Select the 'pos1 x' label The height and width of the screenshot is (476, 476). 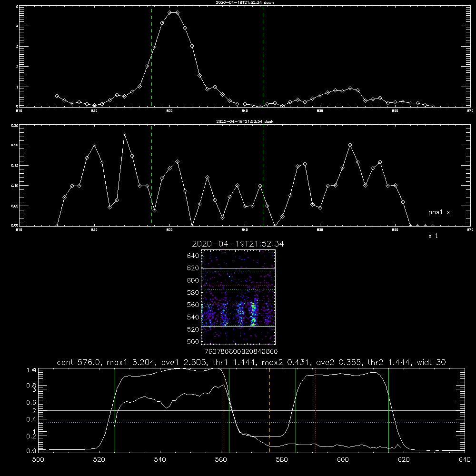(x=439, y=212)
